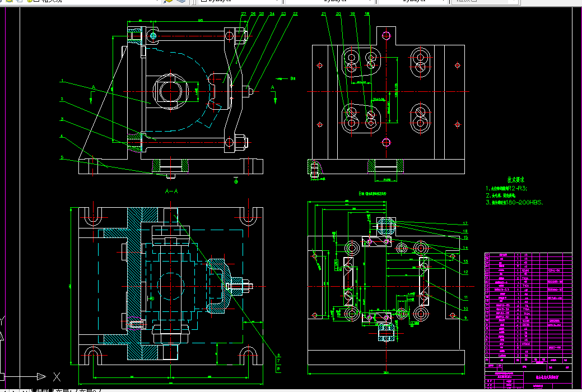Open the 布局1 layout tab
The width and height of the screenshot is (582, 392).
[x=63, y=390]
